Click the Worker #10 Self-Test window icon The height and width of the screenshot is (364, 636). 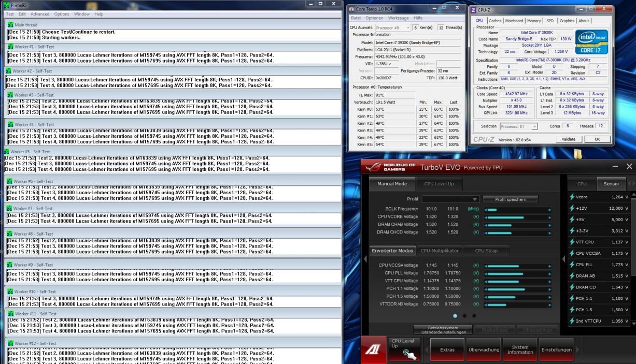pyautogui.click(x=11, y=292)
